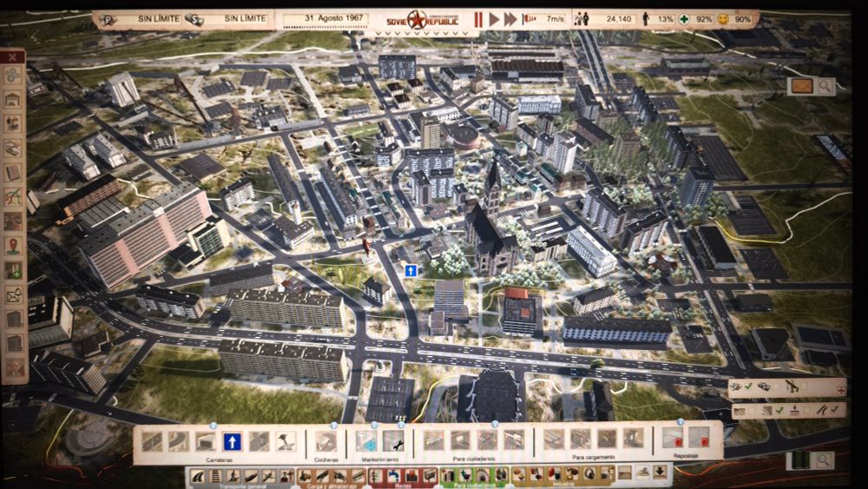Click the red plus in build options panel
The height and width of the screenshot is (489, 868).
[841, 390]
